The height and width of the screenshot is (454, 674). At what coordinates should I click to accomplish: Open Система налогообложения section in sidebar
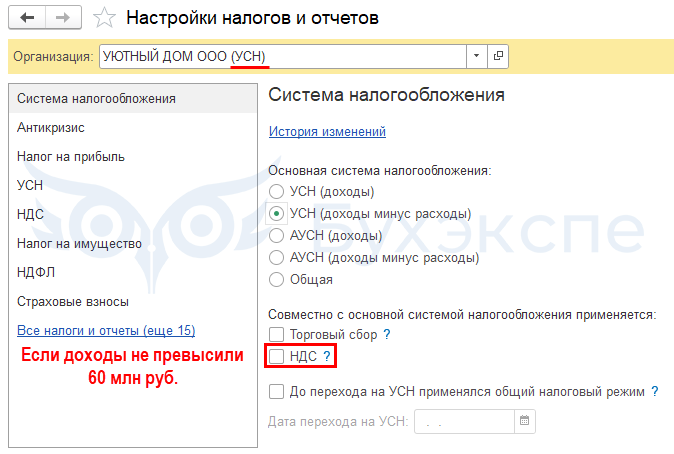[x=133, y=98]
